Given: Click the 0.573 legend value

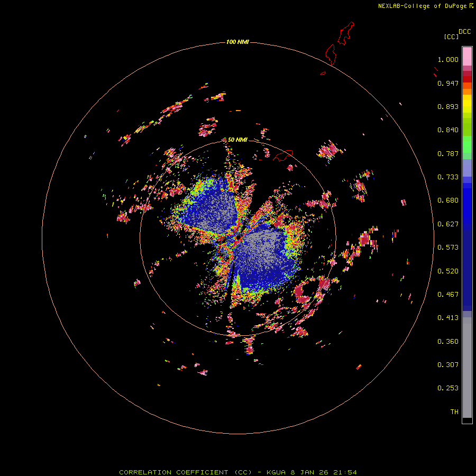Looking at the screenshot, I should pyautogui.click(x=448, y=248).
